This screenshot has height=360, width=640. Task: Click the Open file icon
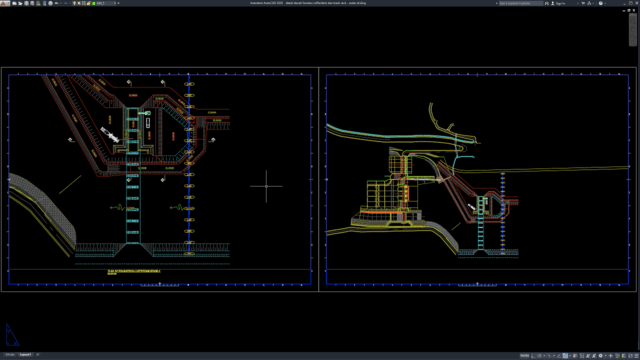click(x=20, y=3)
